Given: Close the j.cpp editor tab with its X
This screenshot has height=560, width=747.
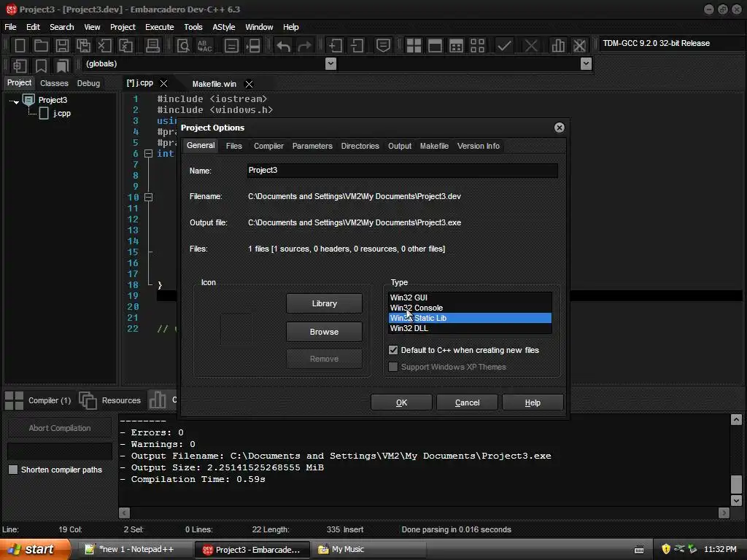Looking at the screenshot, I should (x=164, y=83).
